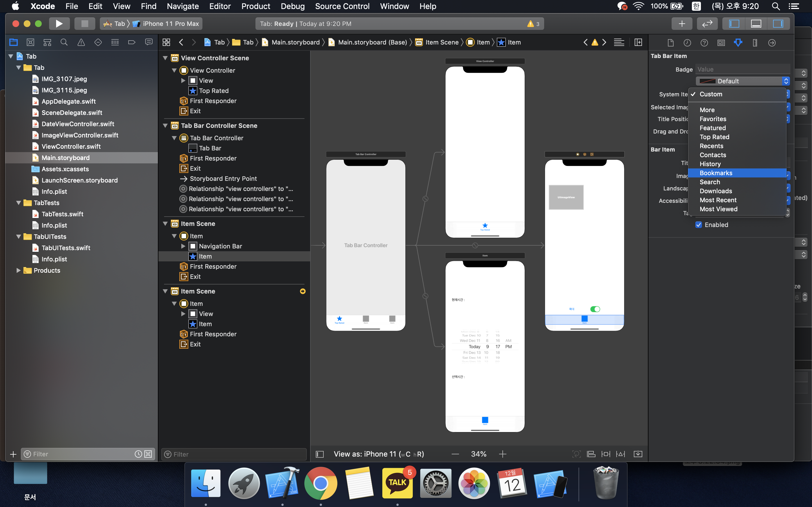812x507 pixels.
Task: Click the Badge value input field
Action: (743, 69)
